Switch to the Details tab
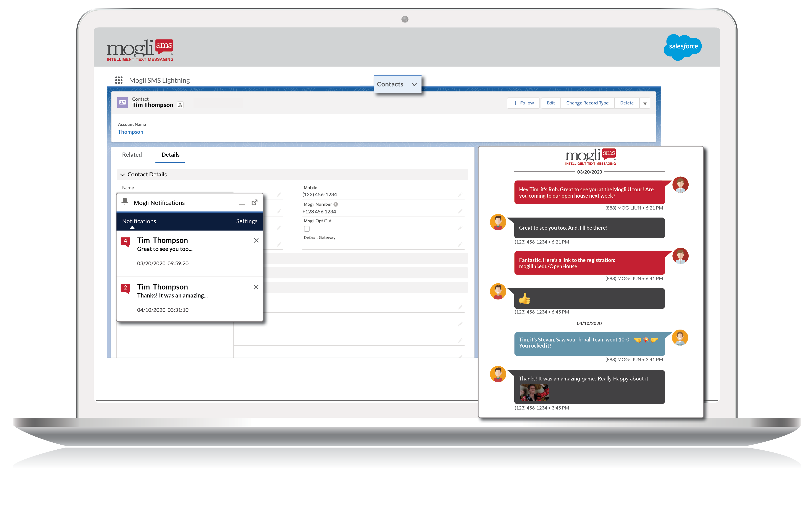This screenshot has width=812, height=512. [170, 154]
